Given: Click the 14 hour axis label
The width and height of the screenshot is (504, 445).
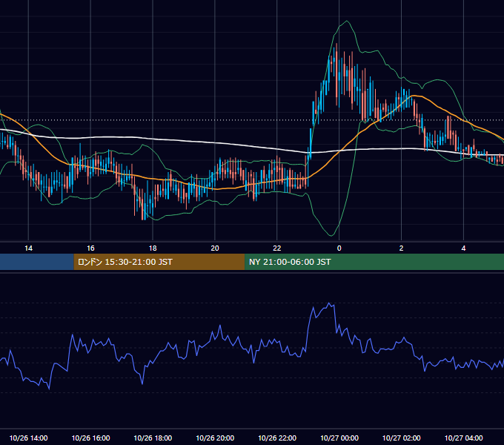Looking at the screenshot, I should 28,248.
